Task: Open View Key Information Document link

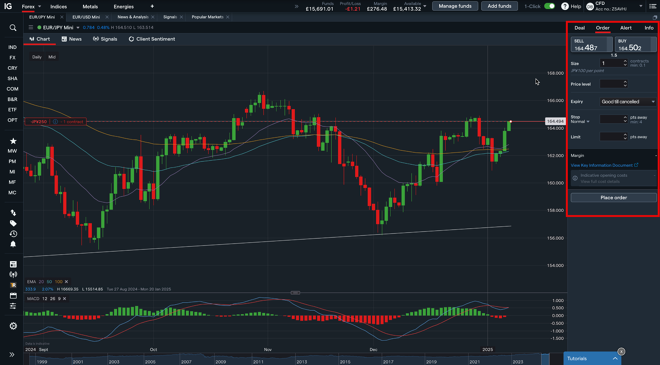Action: [604, 165]
